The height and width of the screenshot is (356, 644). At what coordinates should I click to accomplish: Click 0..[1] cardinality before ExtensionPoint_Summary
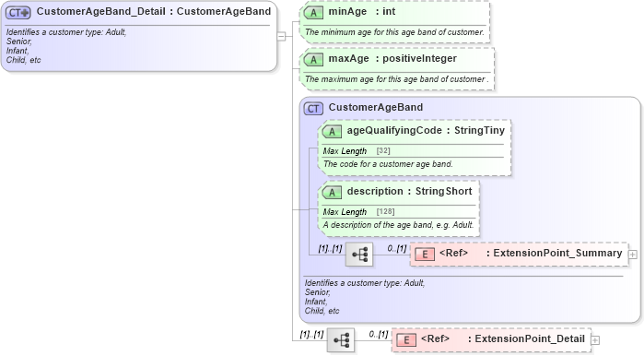[397, 248]
